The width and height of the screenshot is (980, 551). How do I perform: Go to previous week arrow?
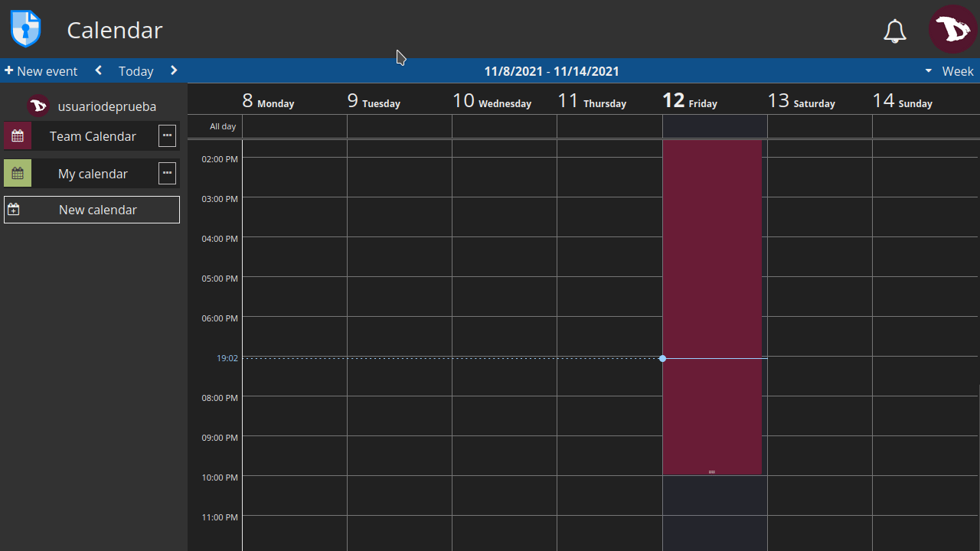(x=99, y=70)
